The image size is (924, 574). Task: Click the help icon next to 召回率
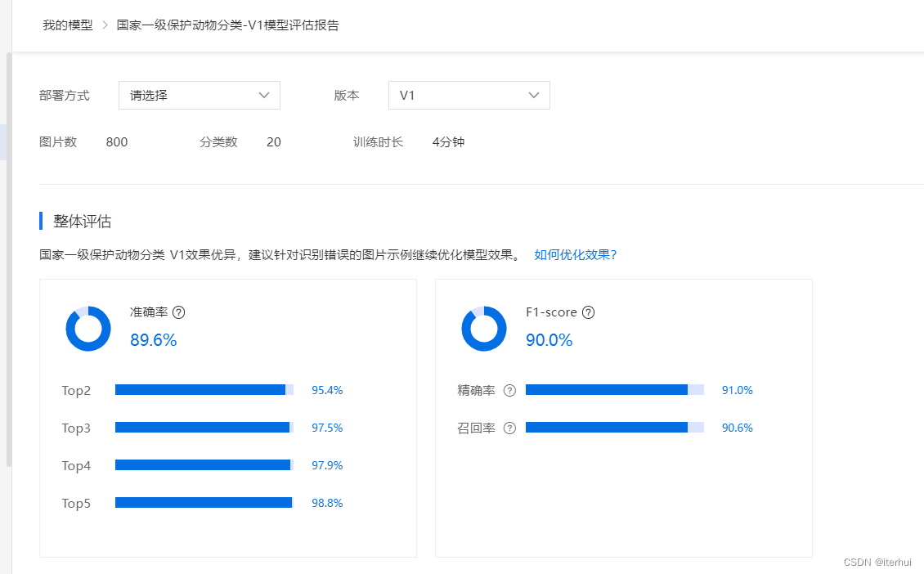(509, 428)
